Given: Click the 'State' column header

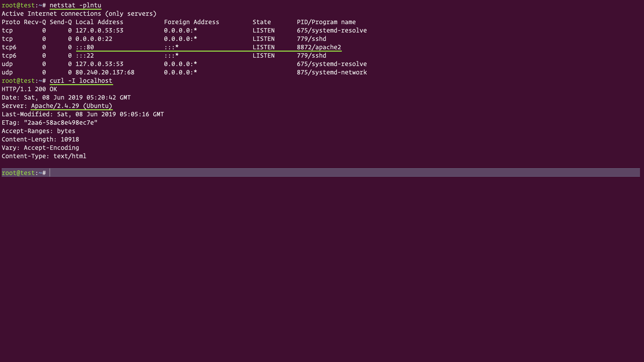Looking at the screenshot, I should [x=262, y=22].
